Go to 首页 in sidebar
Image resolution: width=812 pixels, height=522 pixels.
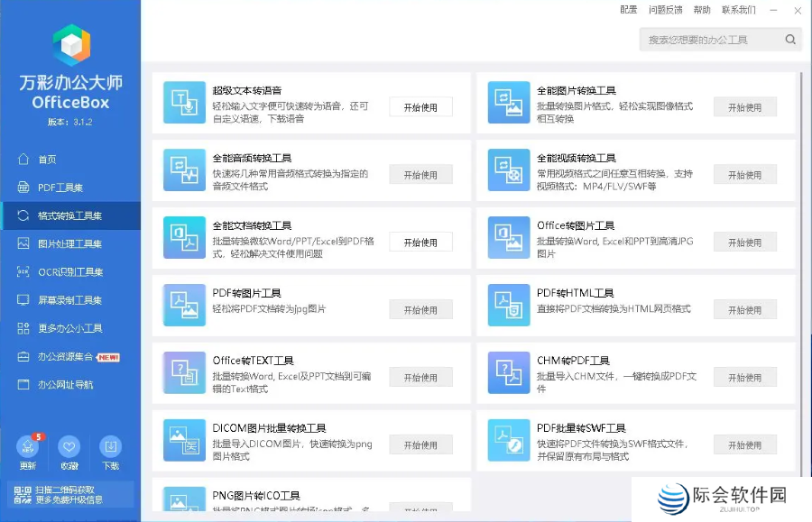pyautogui.click(x=47, y=160)
